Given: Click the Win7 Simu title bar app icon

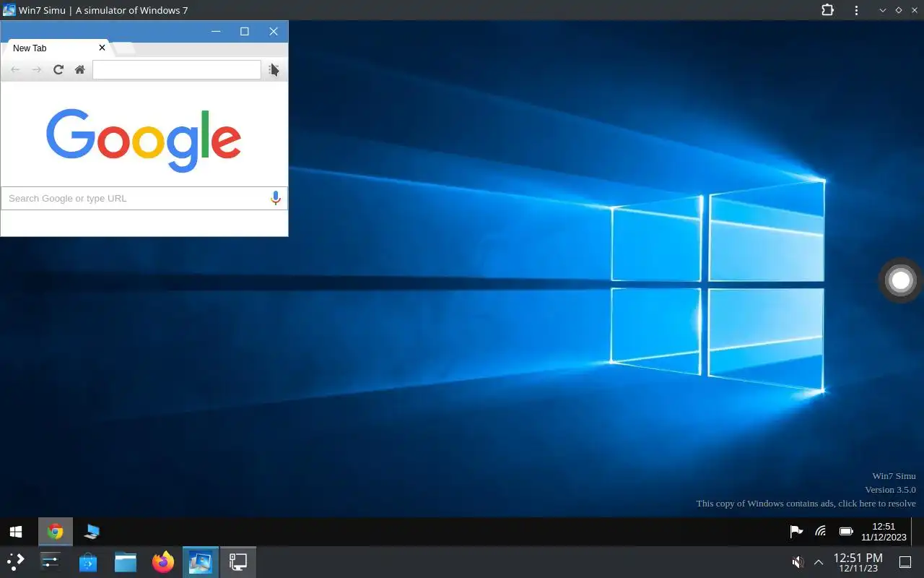Looking at the screenshot, I should pos(9,10).
